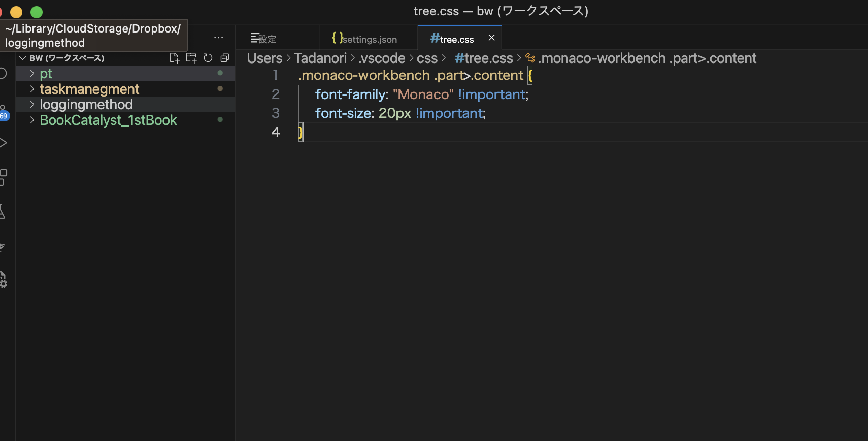Zoom the window with the green button

pyautogui.click(x=37, y=12)
